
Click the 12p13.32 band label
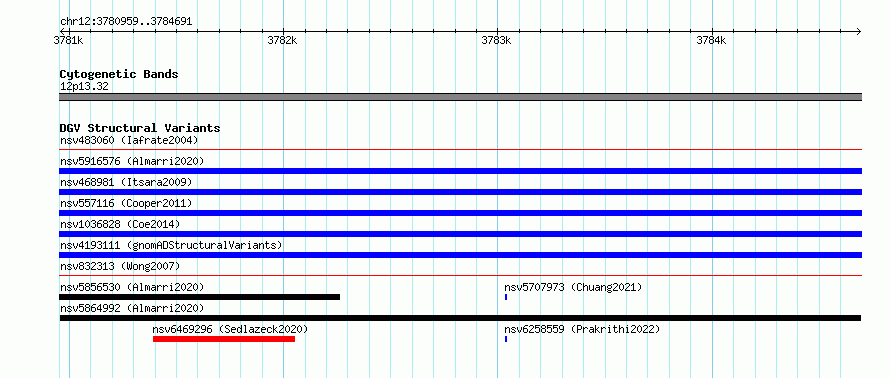tap(84, 87)
